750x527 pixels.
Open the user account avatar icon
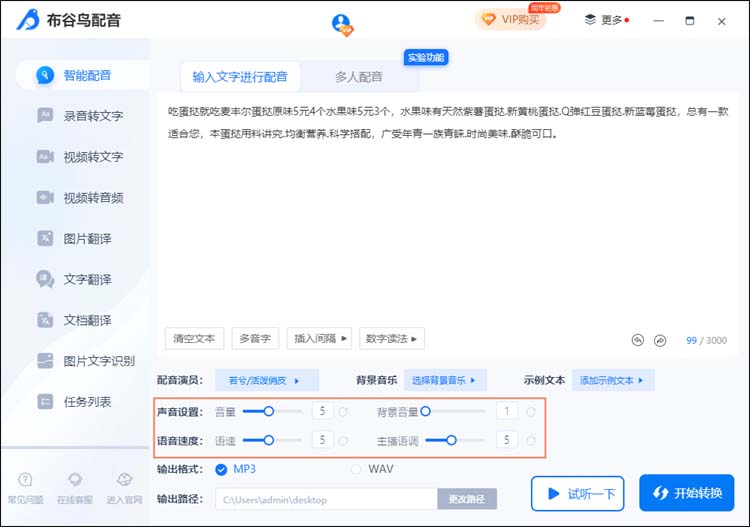point(342,25)
